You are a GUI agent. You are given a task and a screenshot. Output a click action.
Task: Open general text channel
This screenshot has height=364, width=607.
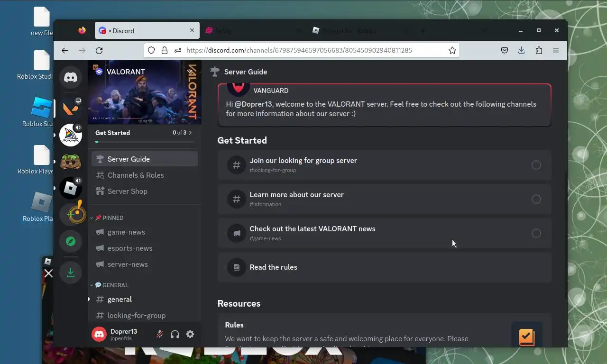click(145, 299)
